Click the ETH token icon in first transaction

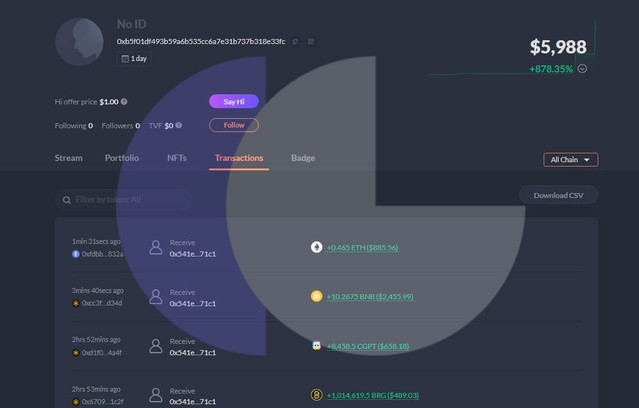pos(317,248)
